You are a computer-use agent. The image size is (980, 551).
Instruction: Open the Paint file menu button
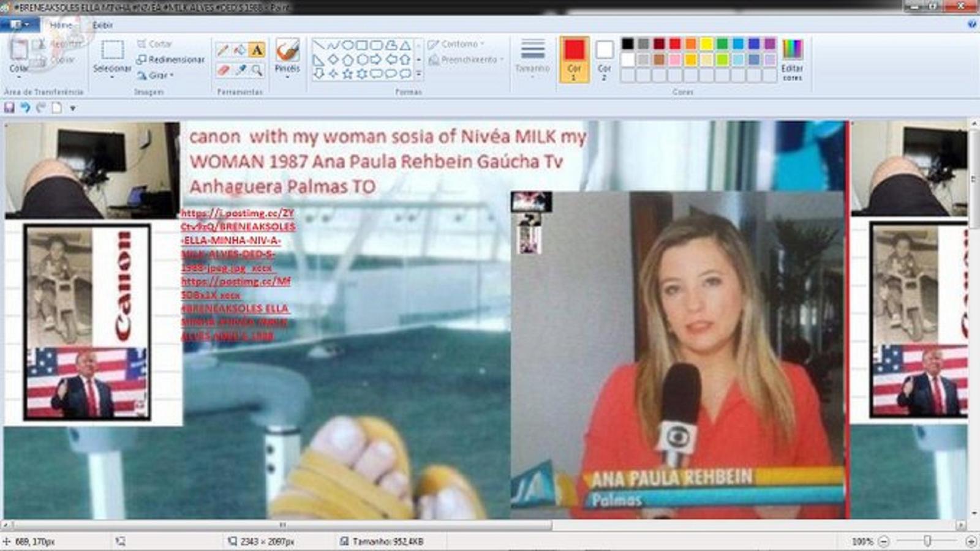coord(20,24)
